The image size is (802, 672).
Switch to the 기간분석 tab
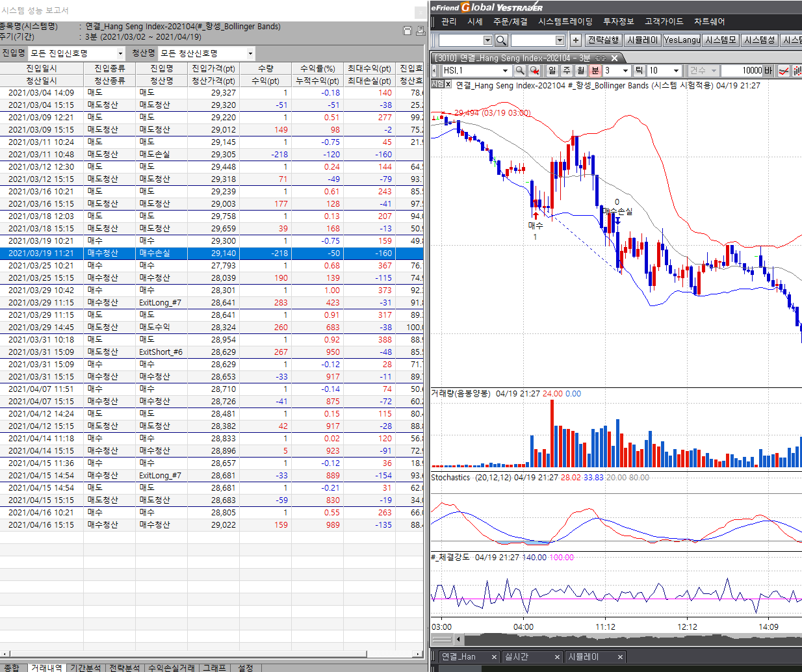(85, 667)
